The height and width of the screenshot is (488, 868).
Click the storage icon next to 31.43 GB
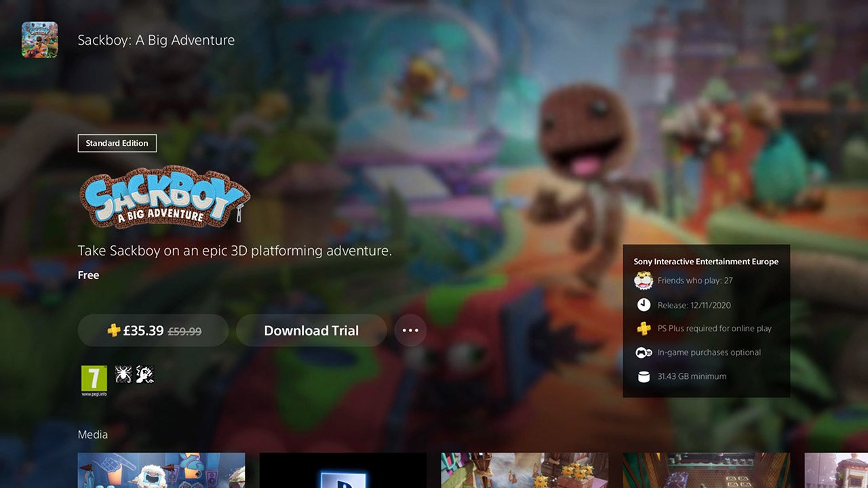644,376
